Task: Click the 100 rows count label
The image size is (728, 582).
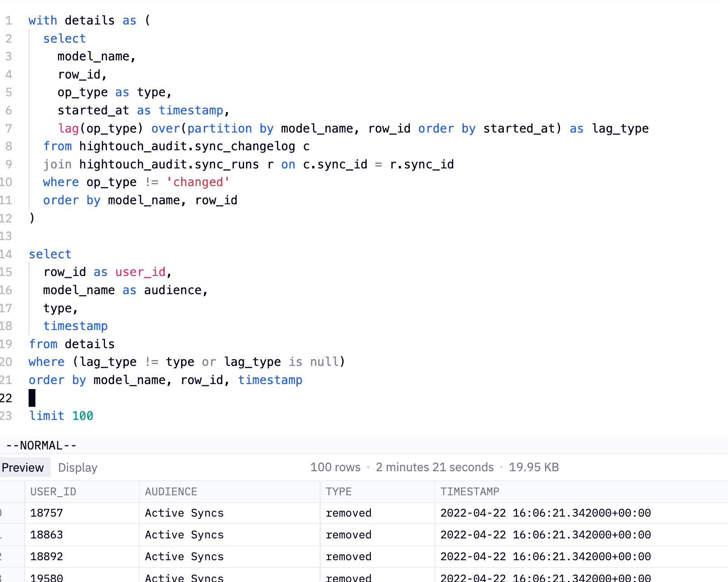Action: [x=335, y=467]
